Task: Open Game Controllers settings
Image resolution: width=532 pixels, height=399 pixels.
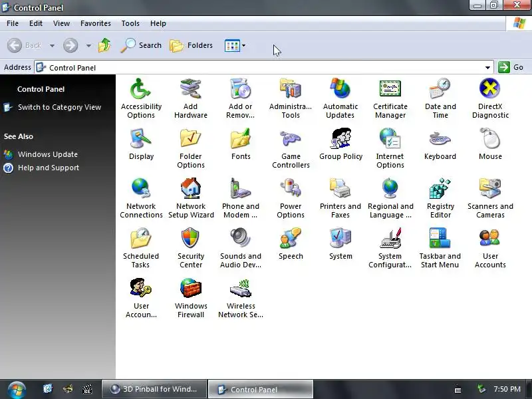Action: pyautogui.click(x=291, y=148)
